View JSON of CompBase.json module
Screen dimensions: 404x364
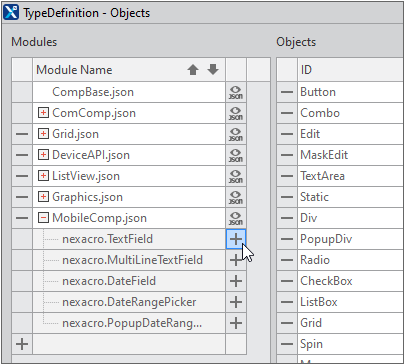(236, 92)
